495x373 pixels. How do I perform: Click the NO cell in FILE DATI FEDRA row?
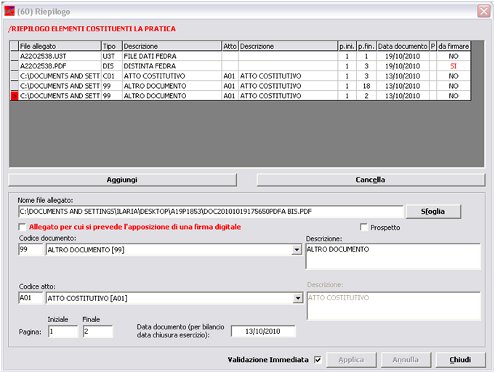(453, 56)
